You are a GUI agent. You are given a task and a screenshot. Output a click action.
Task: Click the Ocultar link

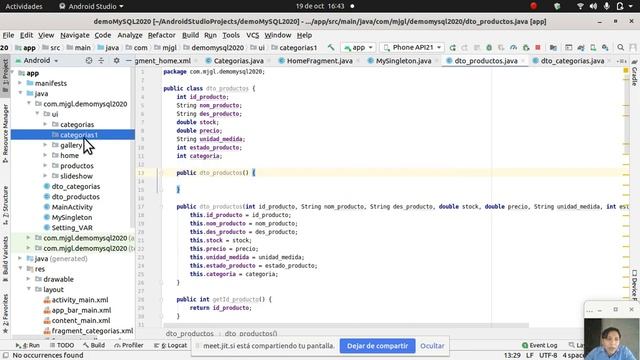(432, 346)
